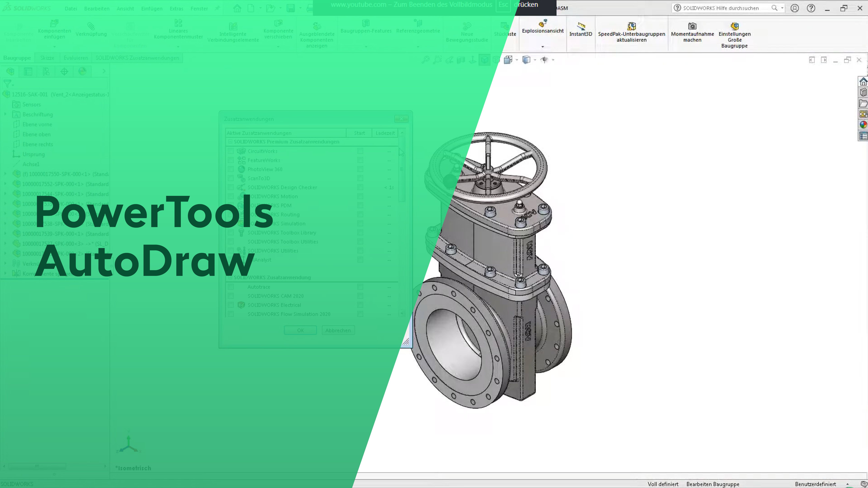Open Einstellungen Große Baugruppe
This screenshot has height=488, width=868.
(735, 34)
